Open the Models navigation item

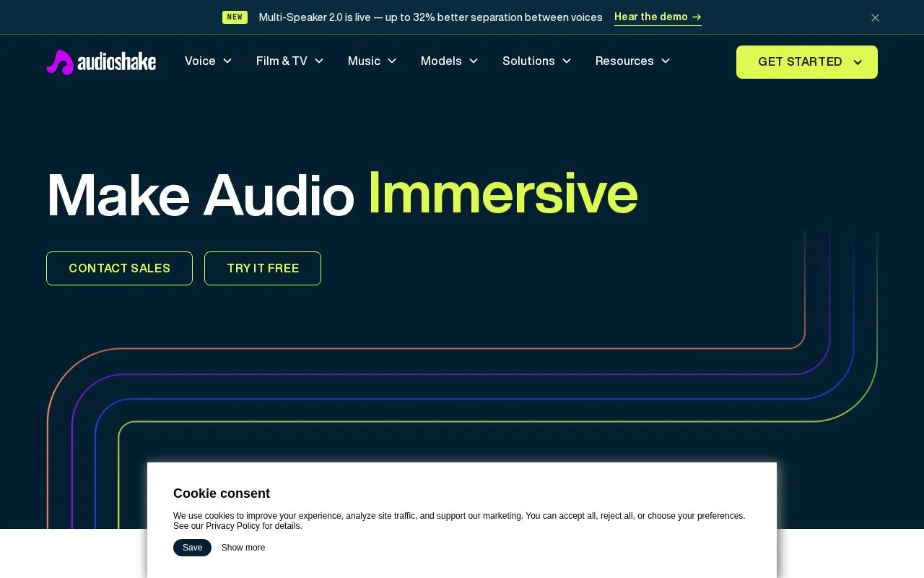coord(441,61)
